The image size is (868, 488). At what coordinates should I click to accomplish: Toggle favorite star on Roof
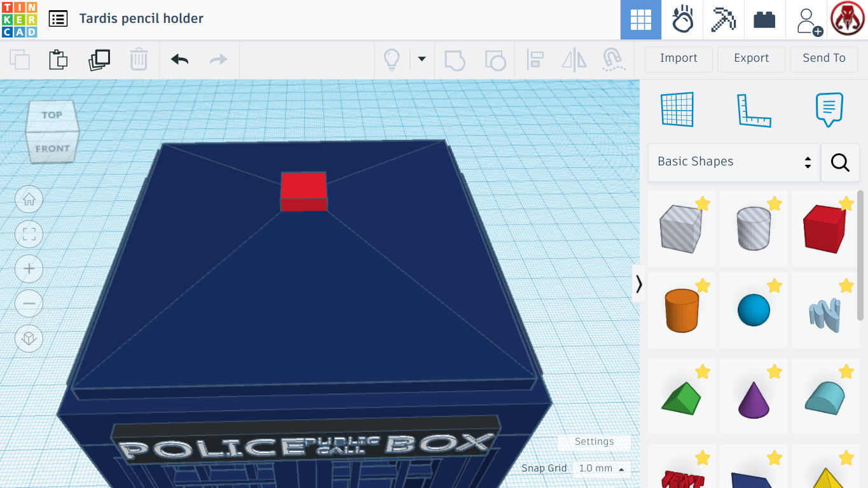[x=703, y=372]
